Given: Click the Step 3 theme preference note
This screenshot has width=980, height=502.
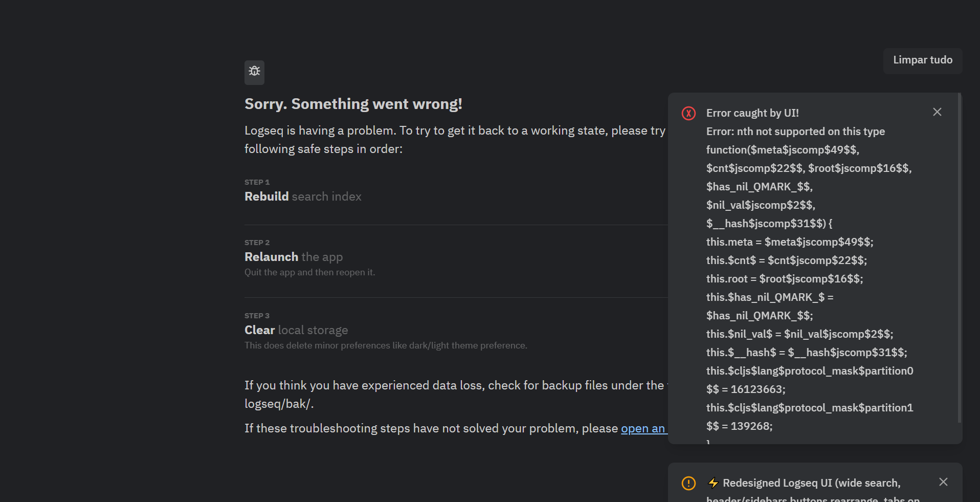Looking at the screenshot, I should click(386, 345).
